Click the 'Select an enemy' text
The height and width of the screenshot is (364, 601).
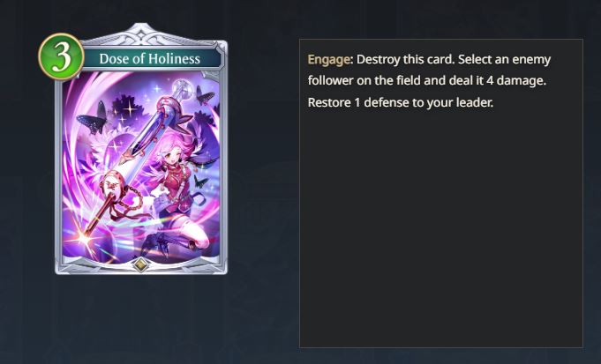pos(505,60)
